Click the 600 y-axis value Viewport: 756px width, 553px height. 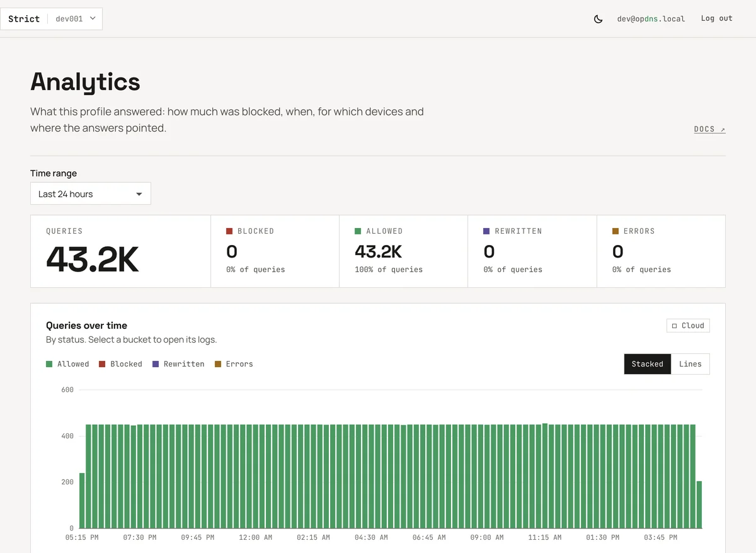[67, 390]
